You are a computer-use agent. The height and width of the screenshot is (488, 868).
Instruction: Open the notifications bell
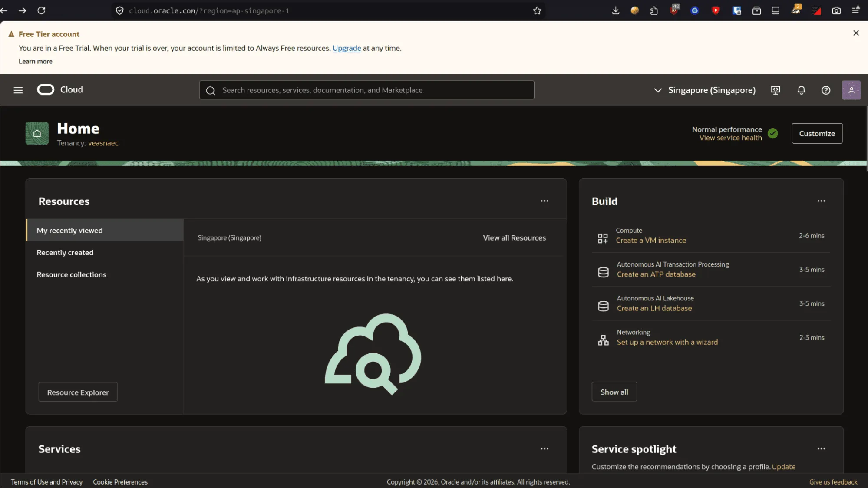pos(801,90)
